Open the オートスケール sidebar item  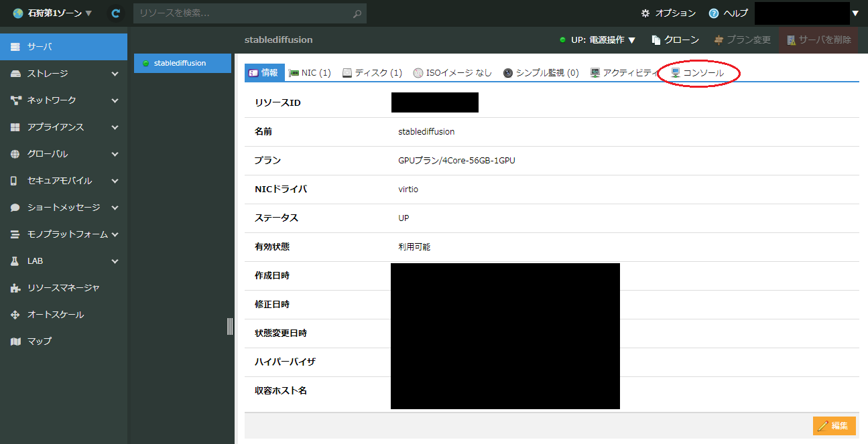click(x=55, y=315)
